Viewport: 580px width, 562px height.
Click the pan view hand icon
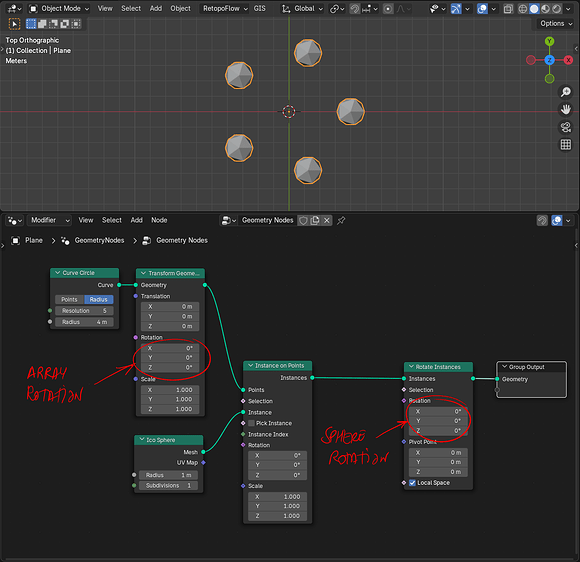pos(566,110)
